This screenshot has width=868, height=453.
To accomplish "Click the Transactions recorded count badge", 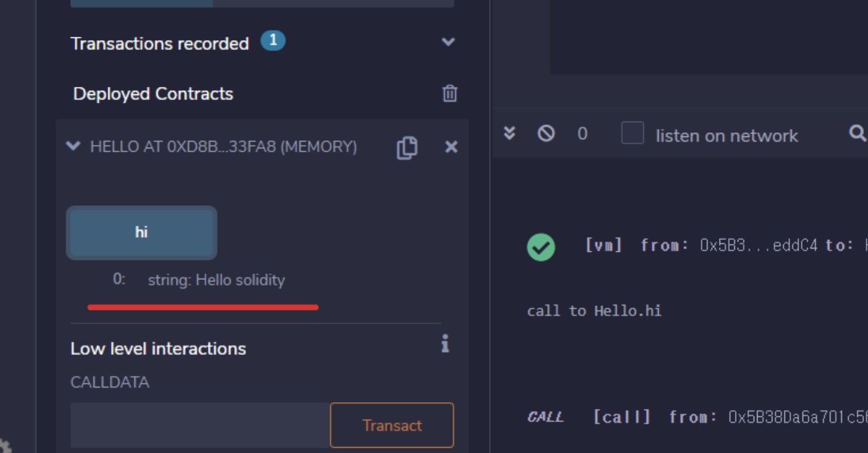I will 273,41.
